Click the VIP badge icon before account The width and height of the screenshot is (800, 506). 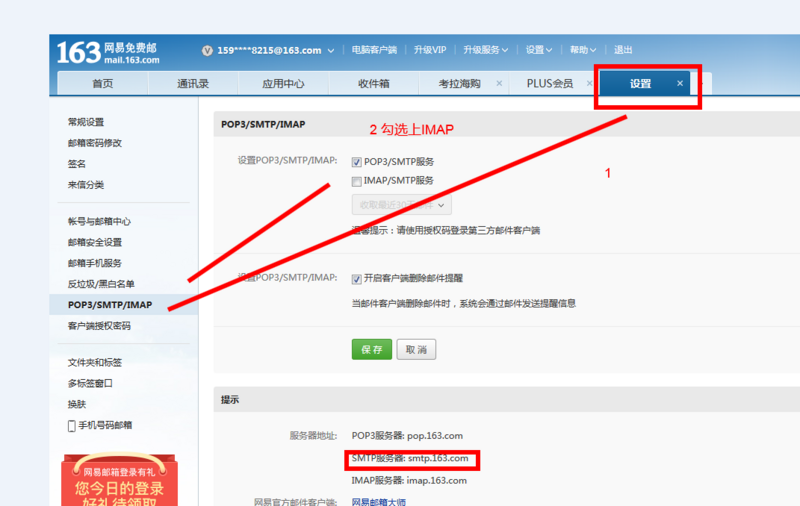pos(207,50)
